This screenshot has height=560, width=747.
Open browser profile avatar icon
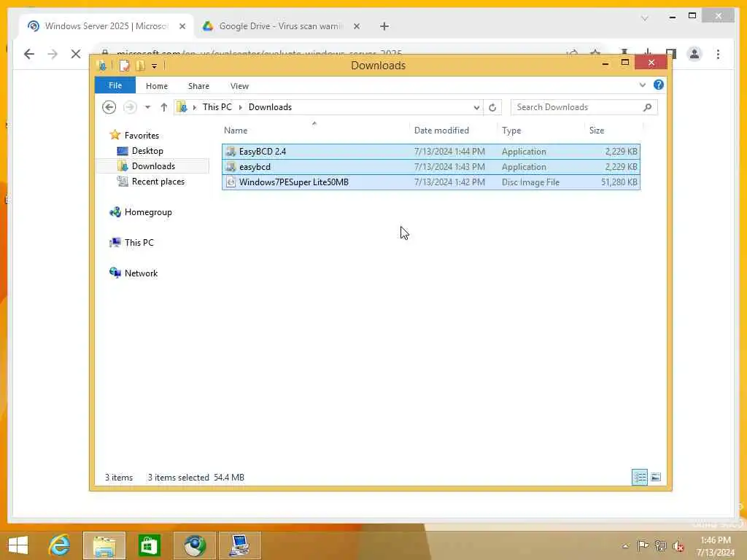[694, 54]
